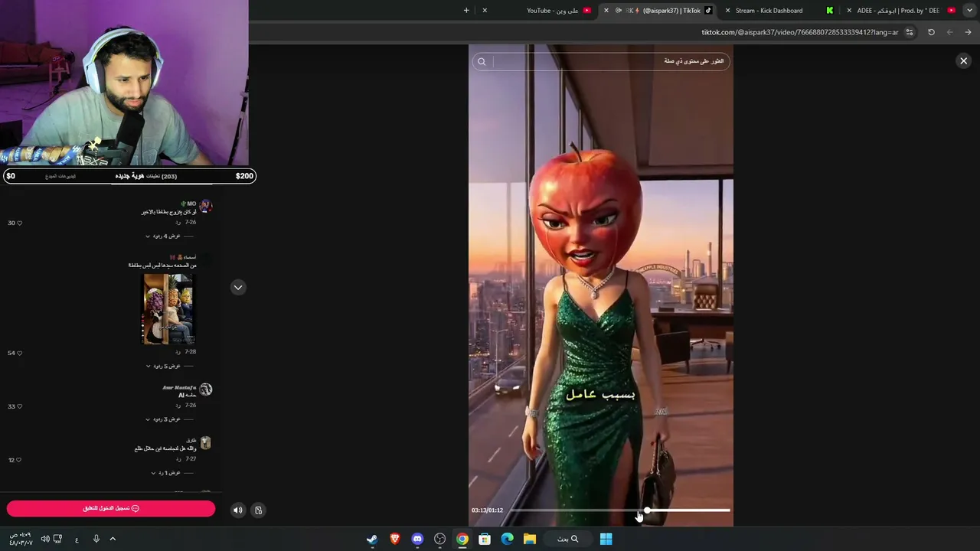Open the Windows Start menu
The image size is (980, 551).
click(606, 539)
